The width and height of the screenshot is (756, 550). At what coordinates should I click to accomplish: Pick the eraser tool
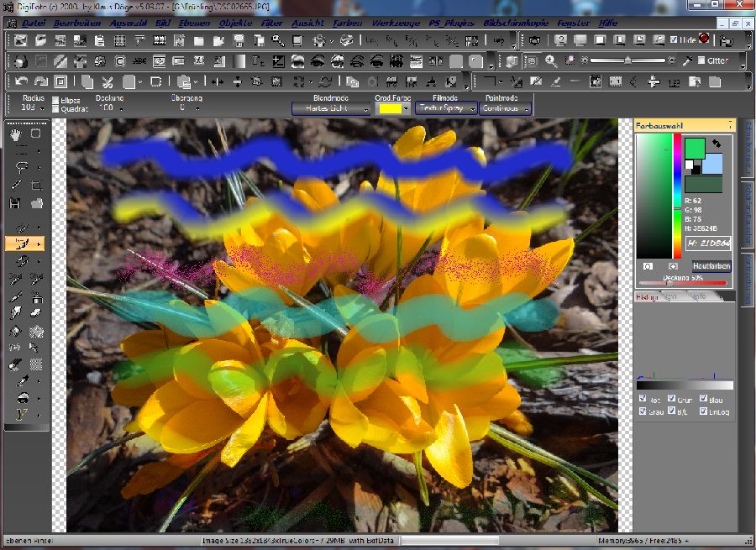click(x=36, y=312)
